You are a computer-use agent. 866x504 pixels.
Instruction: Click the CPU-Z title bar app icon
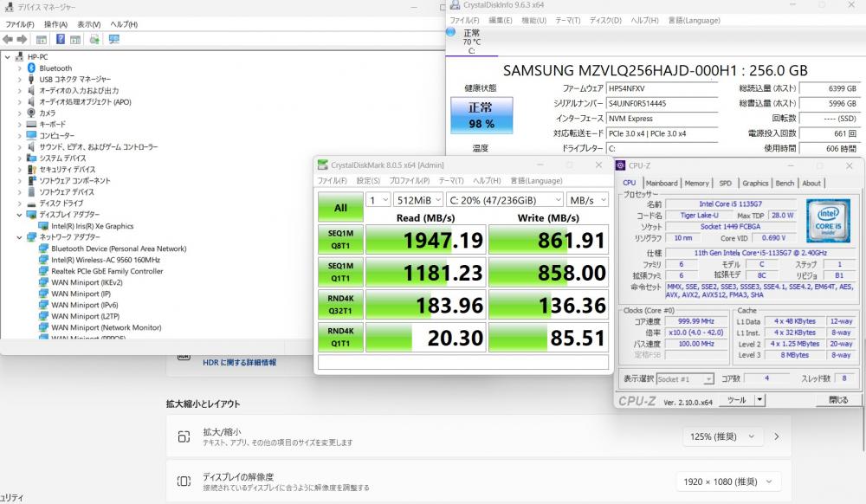click(x=621, y=165)
